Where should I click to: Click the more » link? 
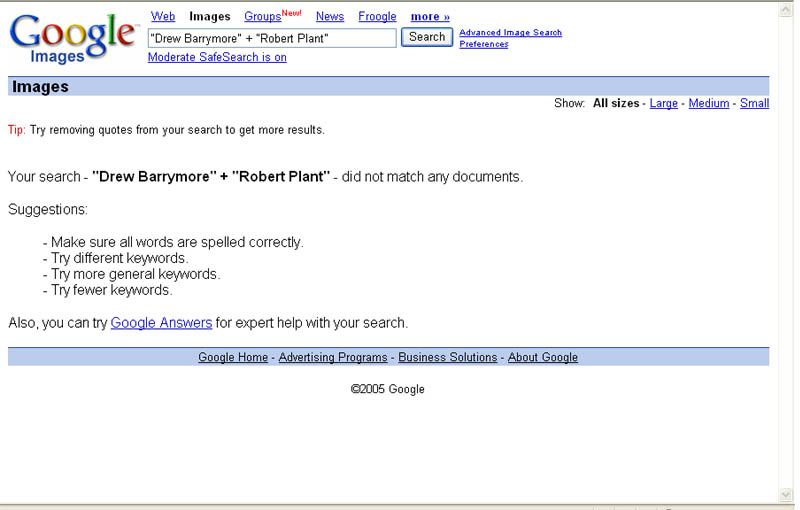click(430, 16)
